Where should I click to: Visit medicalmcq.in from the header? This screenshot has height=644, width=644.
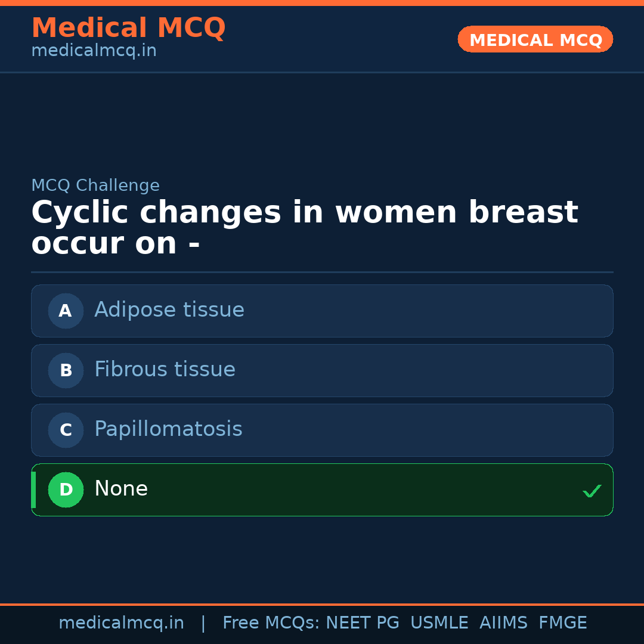coord(94,51)
